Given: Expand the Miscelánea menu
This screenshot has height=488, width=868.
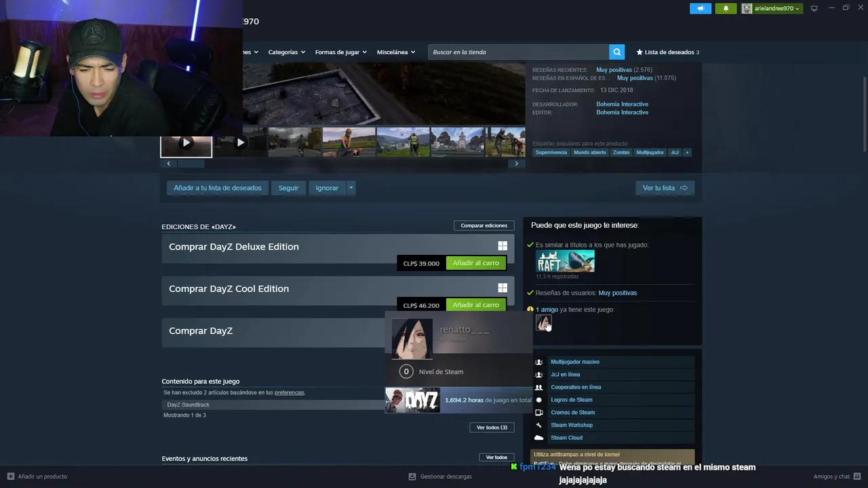Looking at the screenshot, I should (x=396, y=52).
